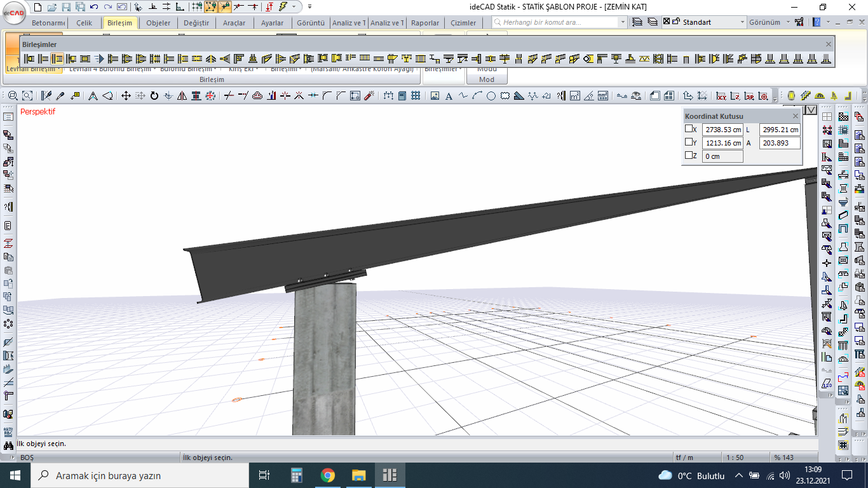Open the Raporlar ribbon tab

[425, 23]
